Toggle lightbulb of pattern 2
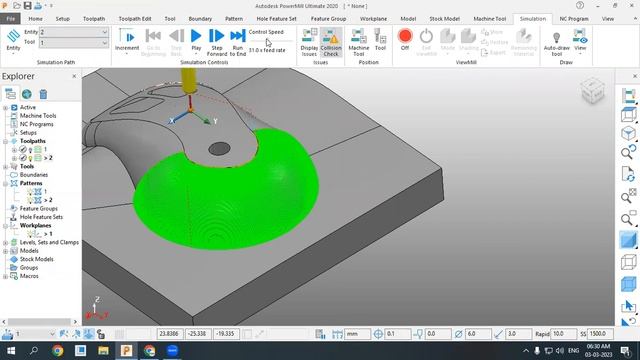 tap(29, 200)
